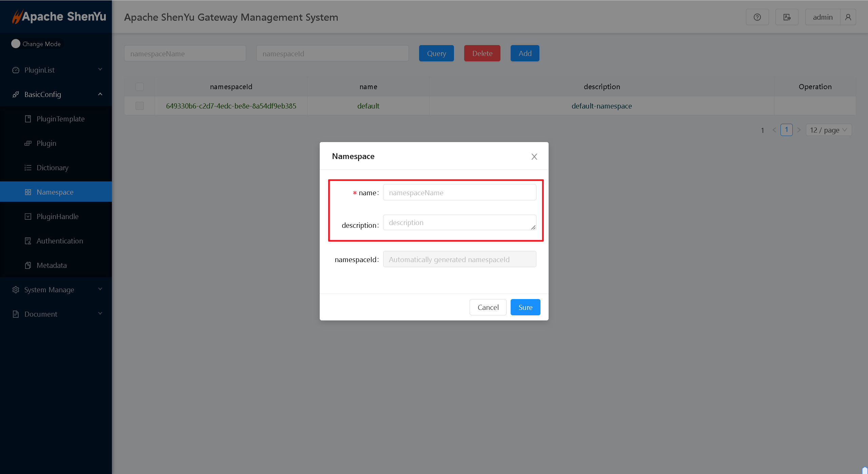Click the help question mark icon

(x=757, y=17)
